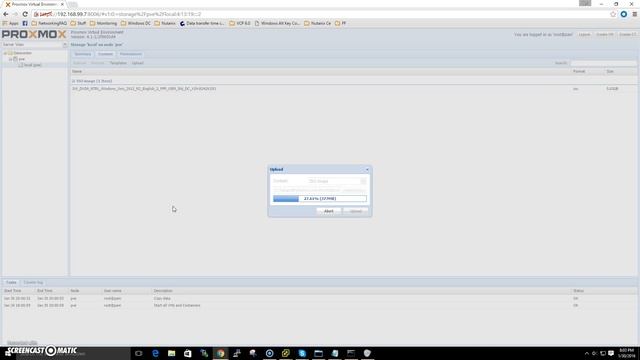Click the Logout button at top right

pos(584,35)
